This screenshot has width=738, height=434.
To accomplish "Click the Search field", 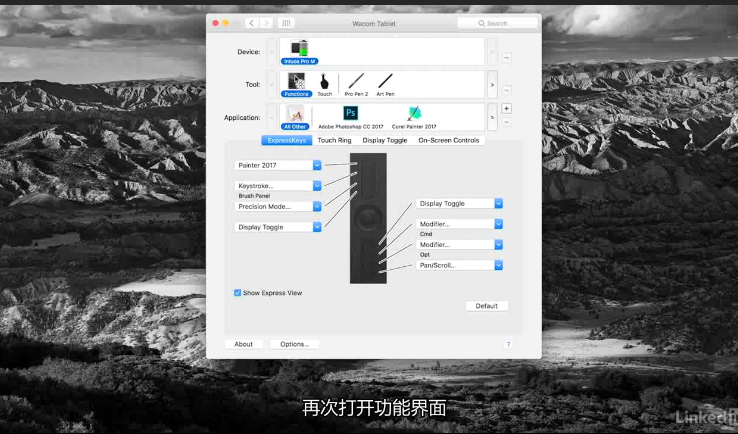I will 497,23.
